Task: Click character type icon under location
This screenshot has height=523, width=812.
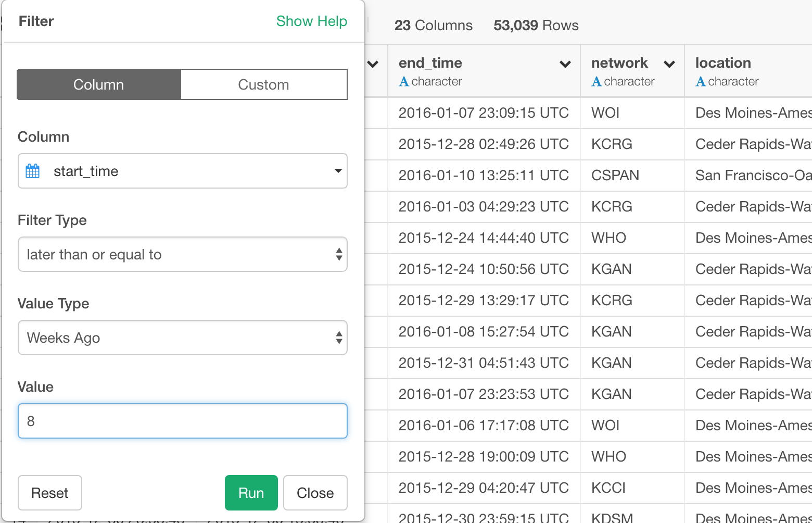Action: [x=701, y=82]
